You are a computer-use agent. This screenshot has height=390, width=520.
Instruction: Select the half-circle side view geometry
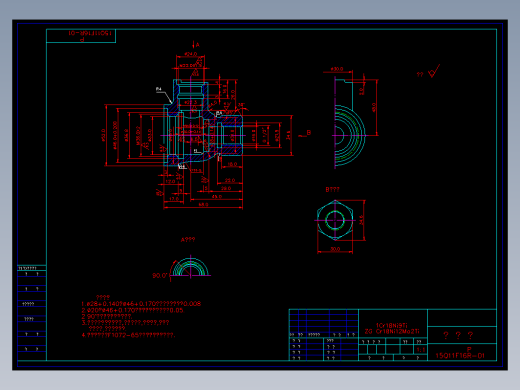coord(349,136)
